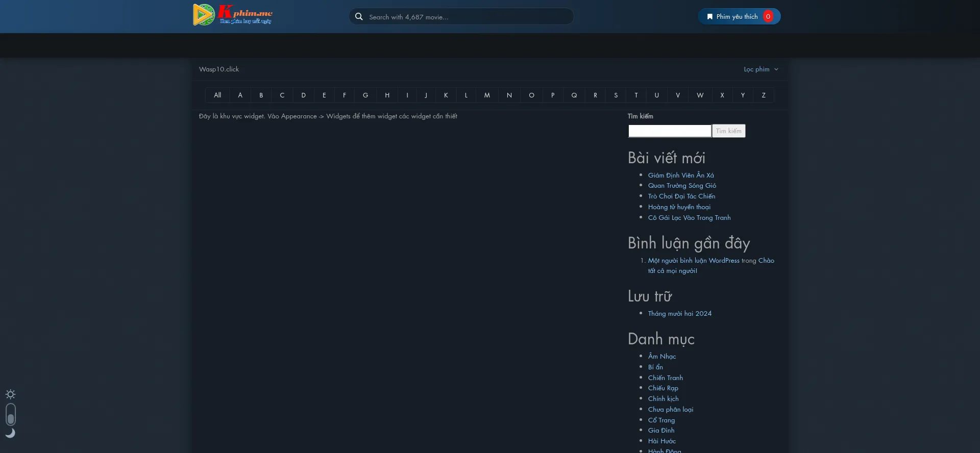Click the moon dark-mode icon
This screenshot has height=453, width=980.
pos(10,433)
